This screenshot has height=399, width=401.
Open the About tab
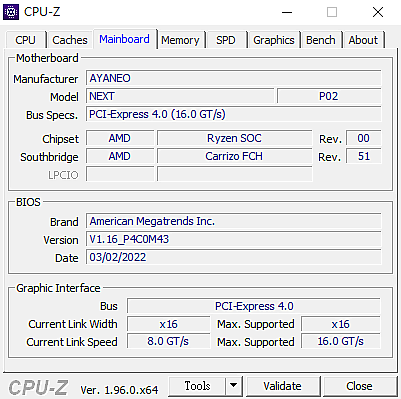click(x=363, y=40)
